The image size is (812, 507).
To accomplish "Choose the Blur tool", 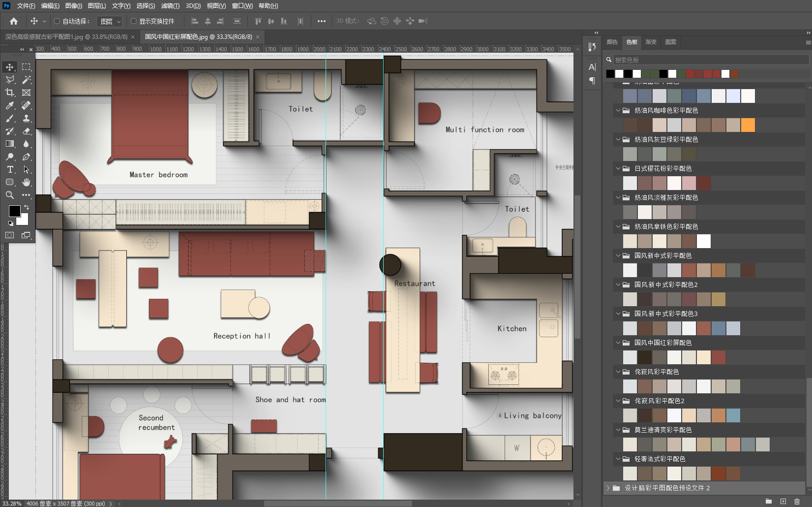I will 26,144.
